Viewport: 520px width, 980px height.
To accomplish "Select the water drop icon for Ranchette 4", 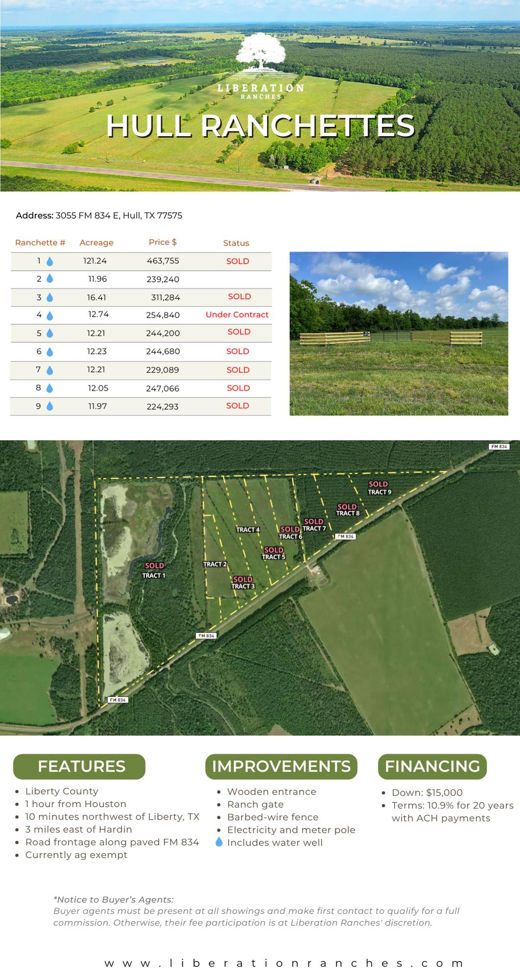I will coord(49,316).
